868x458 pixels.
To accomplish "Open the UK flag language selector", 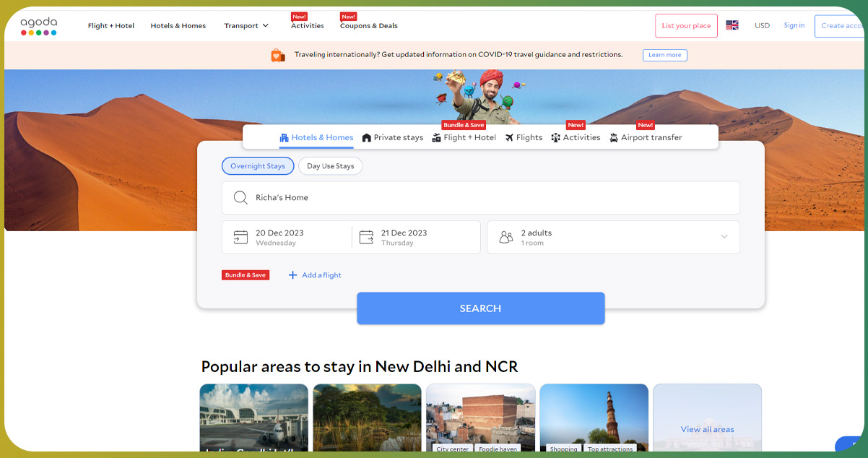I will pyautogui.click(x=732, y=25).
